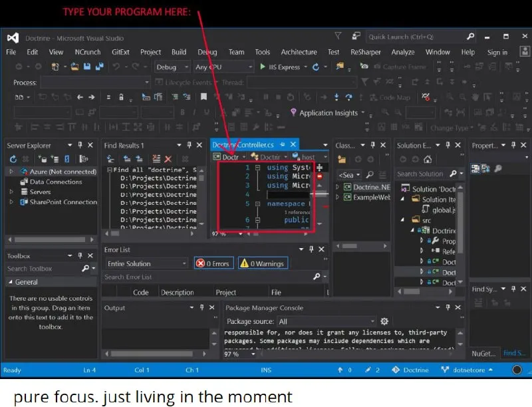Refresh Server Explorer
This screenshot has height=407, width=532.
click(13, 159)
